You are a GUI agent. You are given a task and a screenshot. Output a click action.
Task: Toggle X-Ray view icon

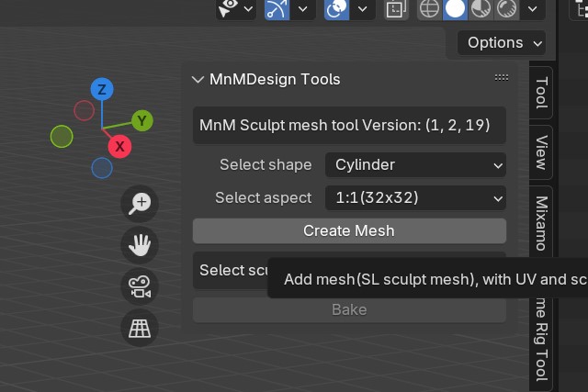tap(396, 9)
